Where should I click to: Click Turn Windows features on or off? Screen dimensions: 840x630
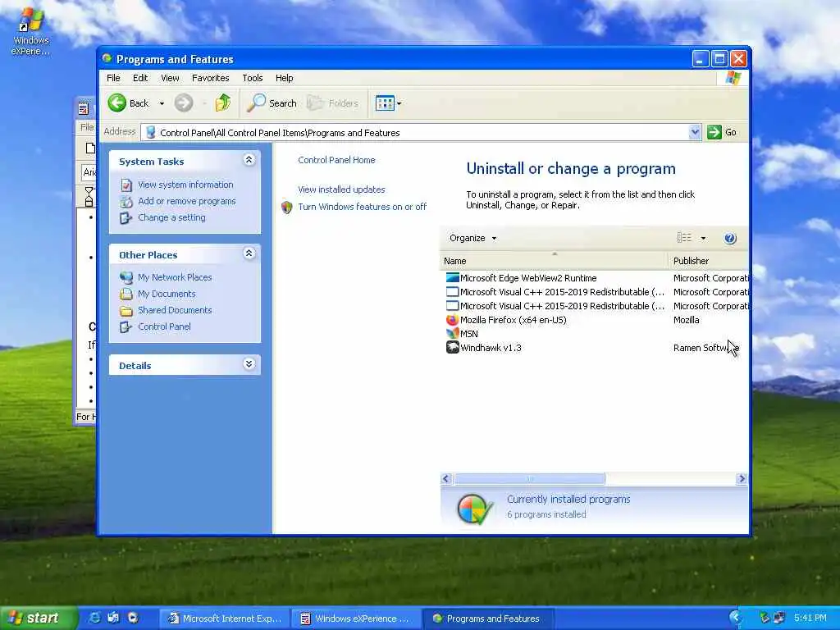[362, 207]
